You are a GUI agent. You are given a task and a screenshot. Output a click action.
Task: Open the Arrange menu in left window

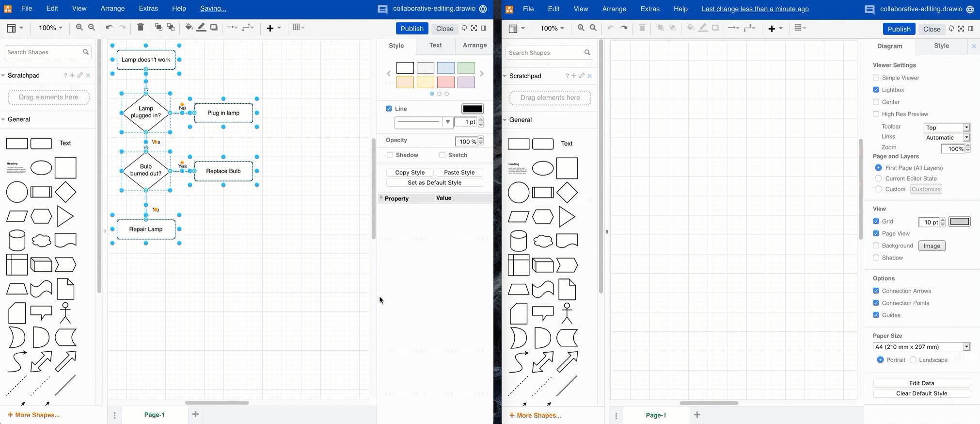[112, 8]
